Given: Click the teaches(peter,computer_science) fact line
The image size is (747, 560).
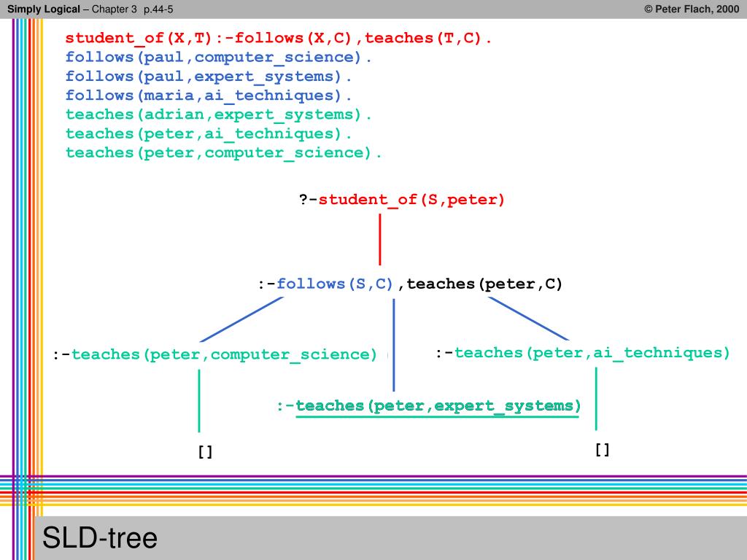Looking at the screenshot, I should pos(223,152).
